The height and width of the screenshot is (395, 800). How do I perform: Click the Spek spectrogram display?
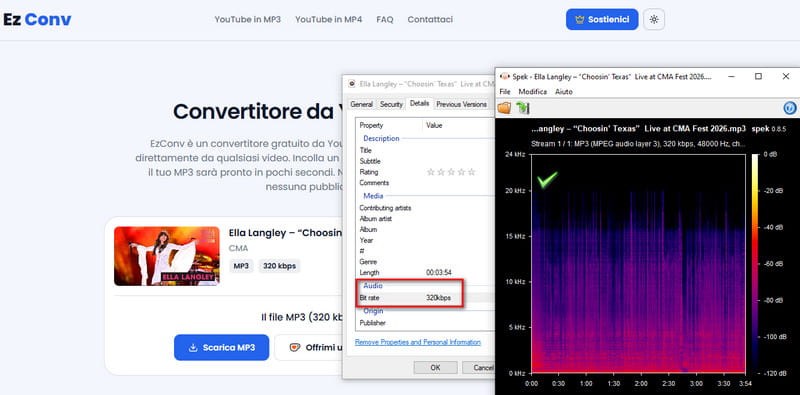click(638, 263)
